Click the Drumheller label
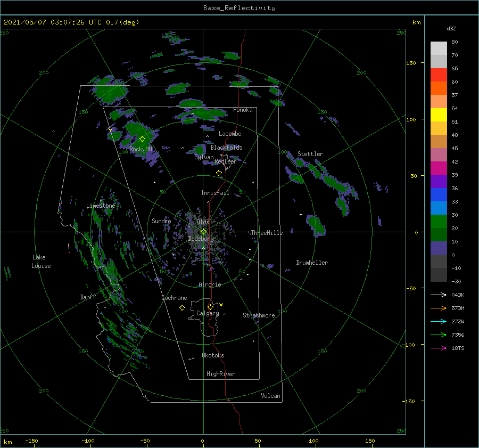This screenshot has height=448, width=479. pyautogui.click(x=312, y=263)
